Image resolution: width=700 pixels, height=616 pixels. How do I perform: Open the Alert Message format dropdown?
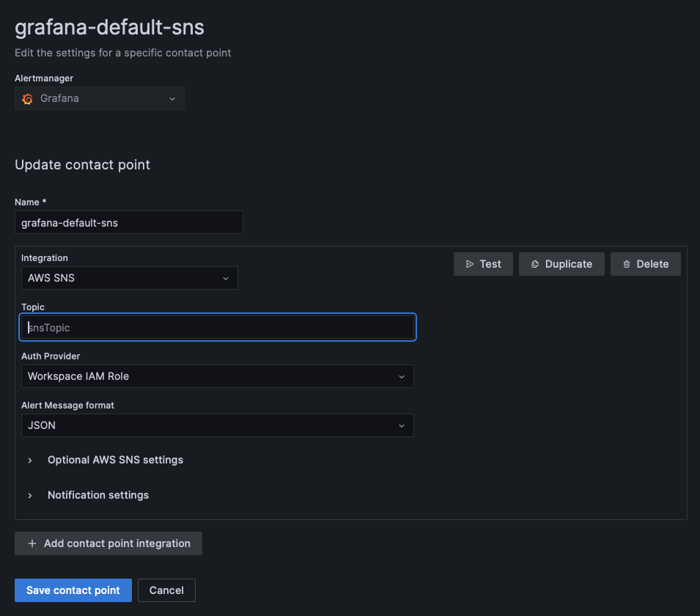click(x=218, y=425)
